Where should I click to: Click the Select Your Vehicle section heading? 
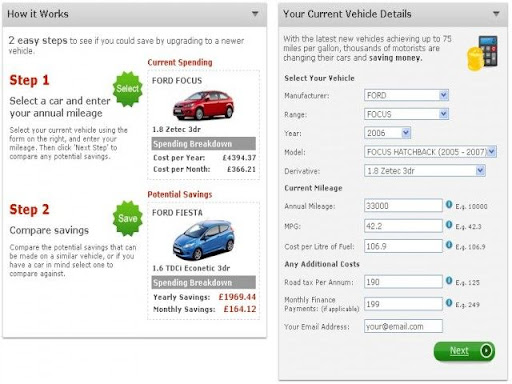[319, 78]
